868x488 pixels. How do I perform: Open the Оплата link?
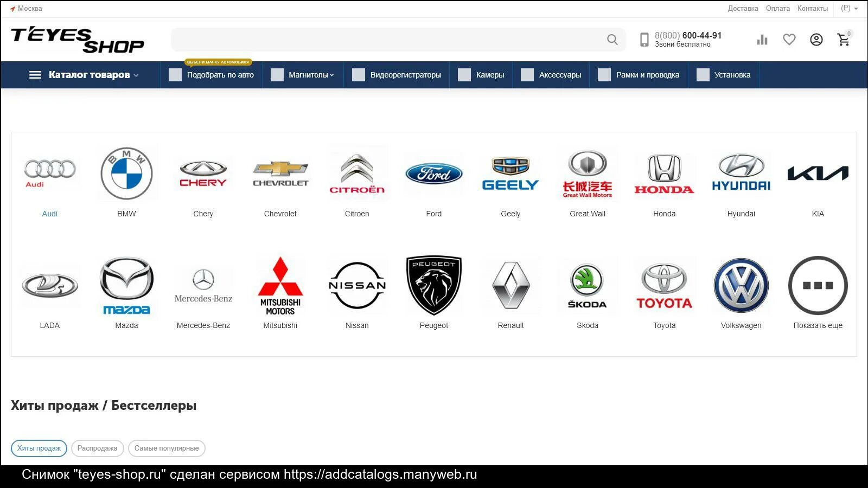777,9
